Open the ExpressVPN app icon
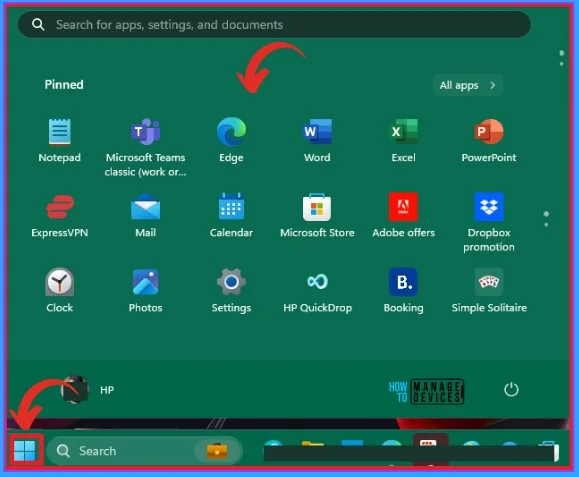This screenshot has height=477, width=579. 59,207
